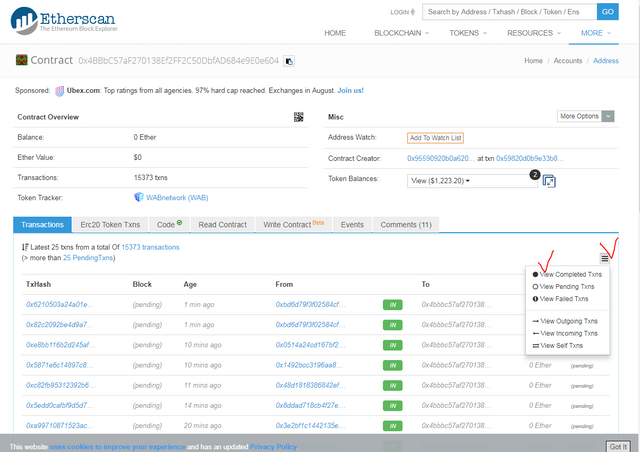640x452 pixels.
Task: Select View Pending Txns option
Action: (563, 287)
